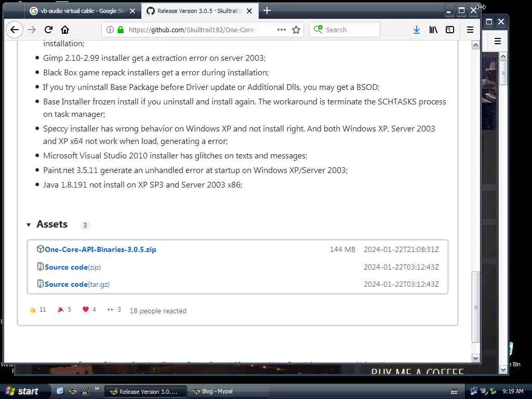Click the background window scrollbar down arrow
This screenshot has width=532, height=399.
pyautogui.click(x=503, y=370)
